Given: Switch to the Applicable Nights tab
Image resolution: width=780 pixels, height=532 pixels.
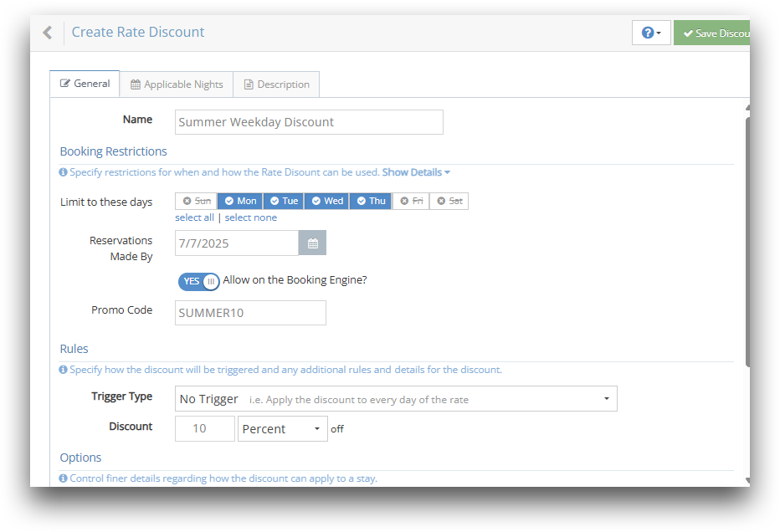Looking at the screenshot, I should click(x=176, y=83).
